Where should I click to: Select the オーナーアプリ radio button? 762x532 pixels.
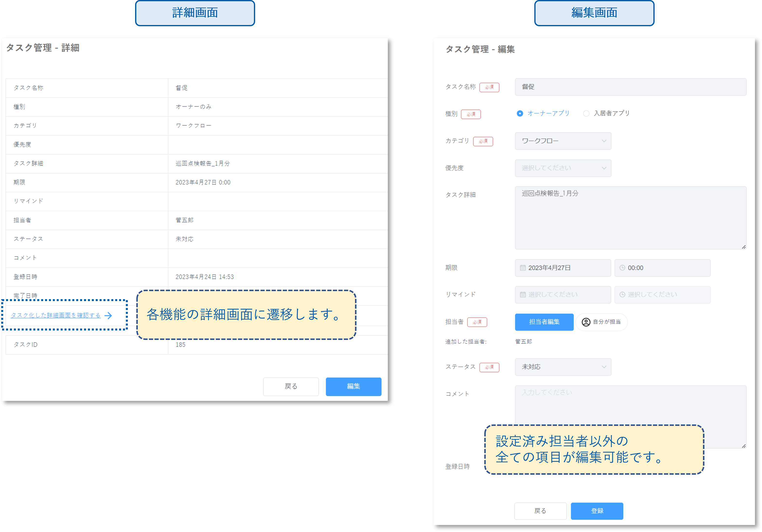(520, 113)
